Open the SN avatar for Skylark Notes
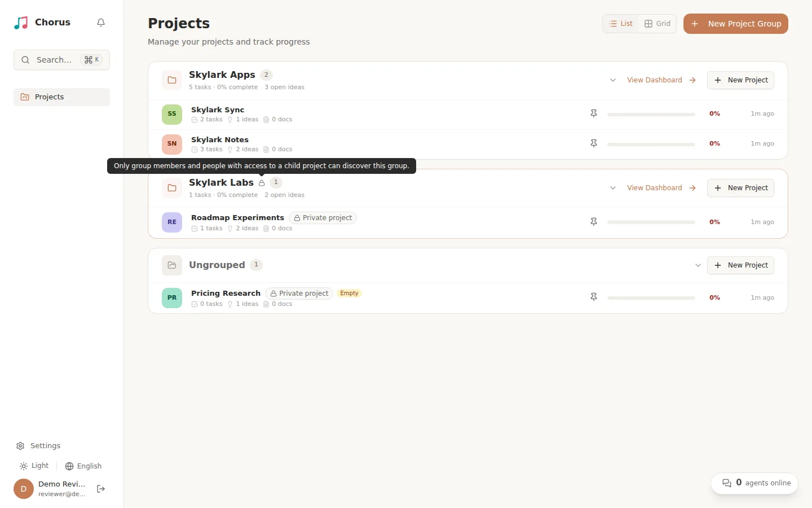This screenshot has width=812, height=508. point(172,144)
